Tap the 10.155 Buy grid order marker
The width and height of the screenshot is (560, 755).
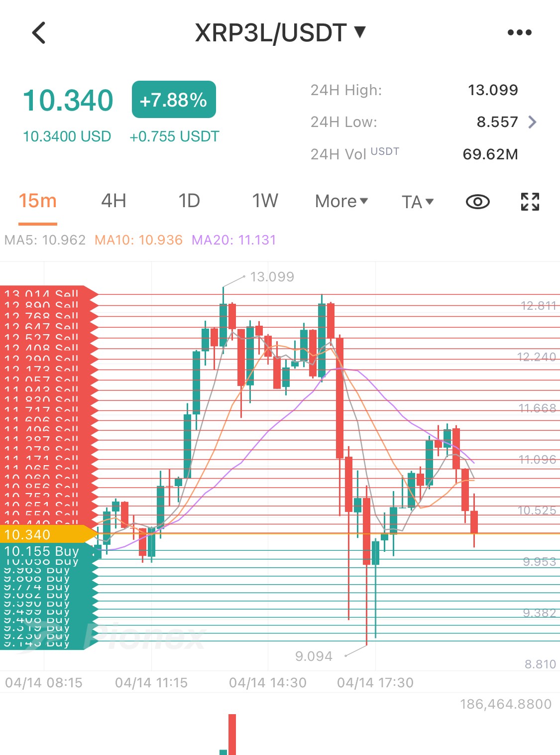point(48,551)
